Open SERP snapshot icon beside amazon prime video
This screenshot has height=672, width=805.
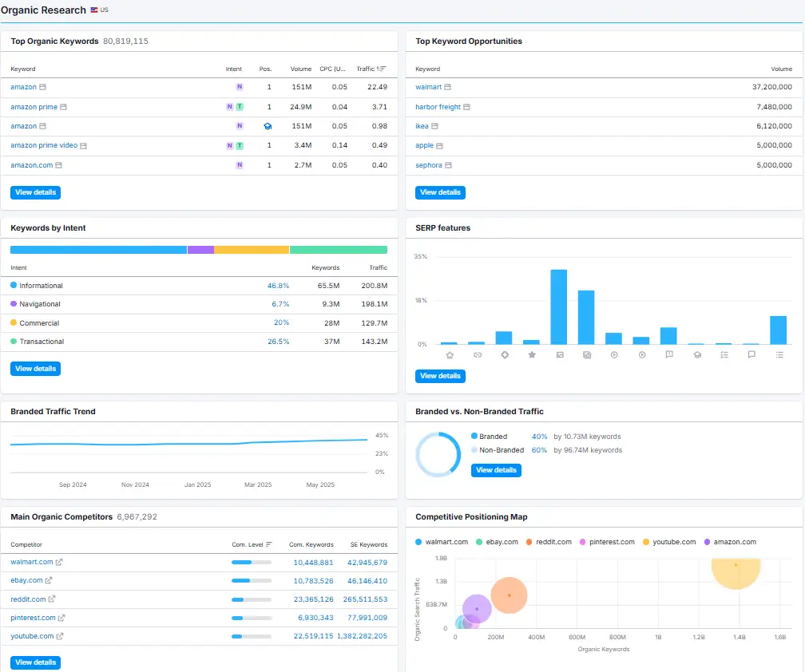(x=83, y=146)
